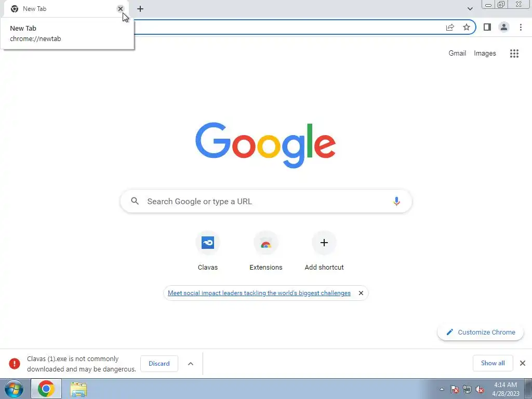
Task: Toggle the side panel icon
Action: pyautogui.click(x=487, y=27)
